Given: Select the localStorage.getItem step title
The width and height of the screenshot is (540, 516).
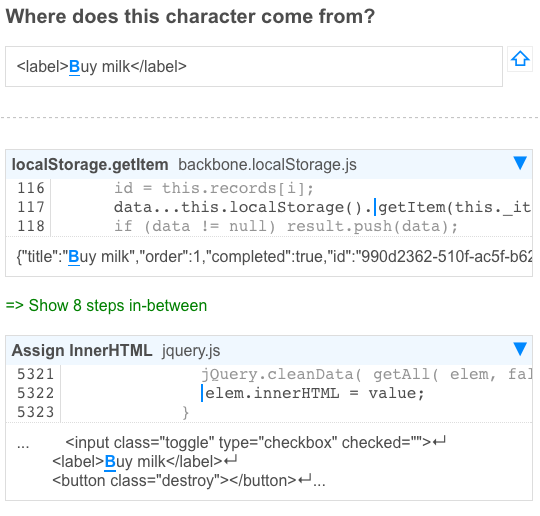Looking at the screenshot, I should click(90, 164).
